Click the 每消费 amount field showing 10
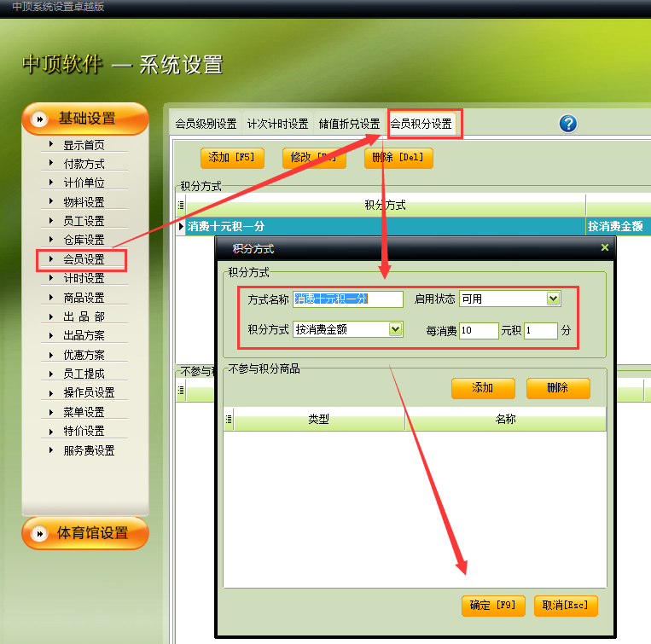The image size is (651, 644). tap(479, 330)
